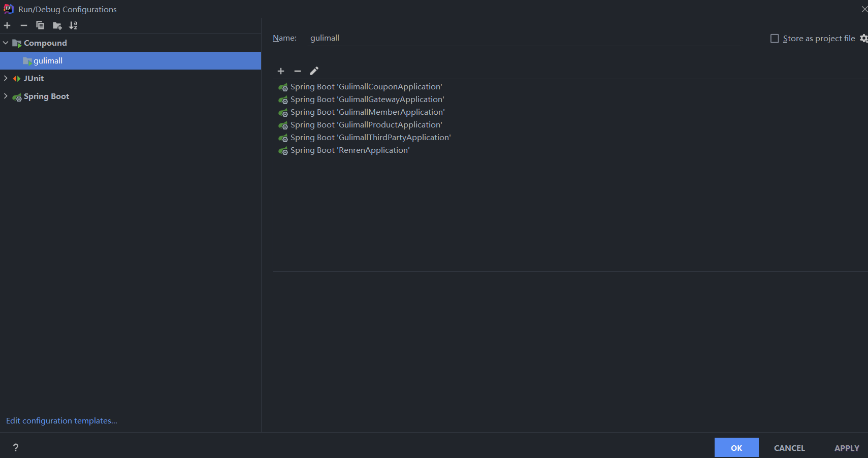Select the gulimall configuration in tree
Viewport: 868px width, 458px height.
131,61
